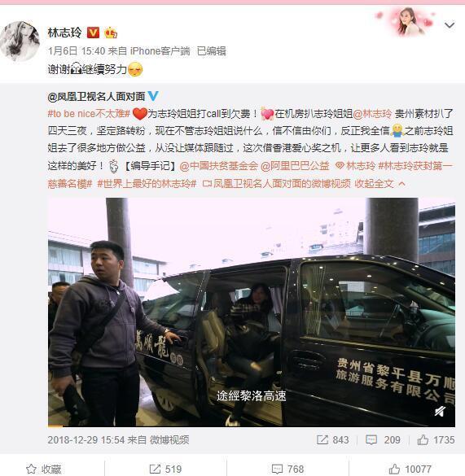Open the 林志玲 username link
Screen dimensions: 465x476
coord(64,33)
